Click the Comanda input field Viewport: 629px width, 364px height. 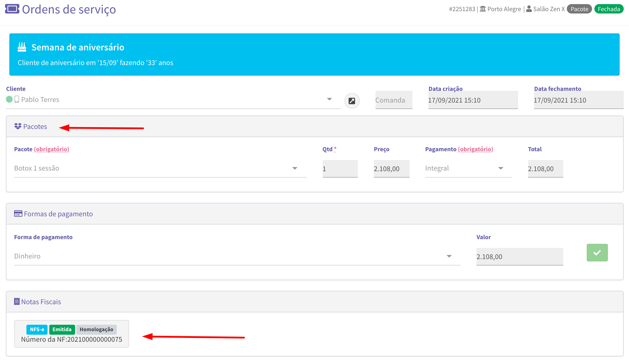[394, 100]
